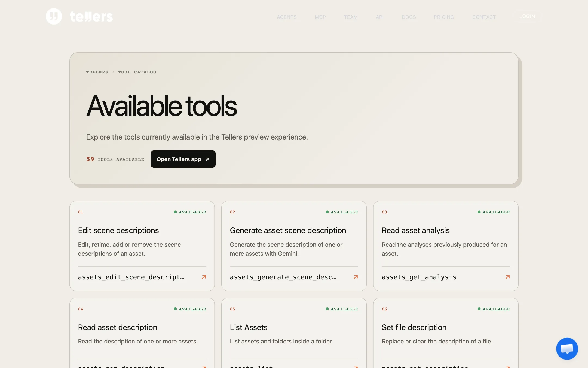
Task: Open the List Assets tool card
Action: [294, 333]
